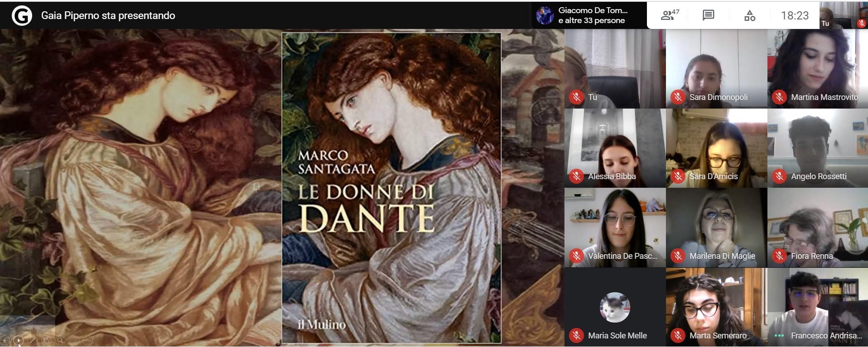Click Maria Sole Melle's cat avatar
Viewport: 868px width, 347px height.
click(615, 307)
